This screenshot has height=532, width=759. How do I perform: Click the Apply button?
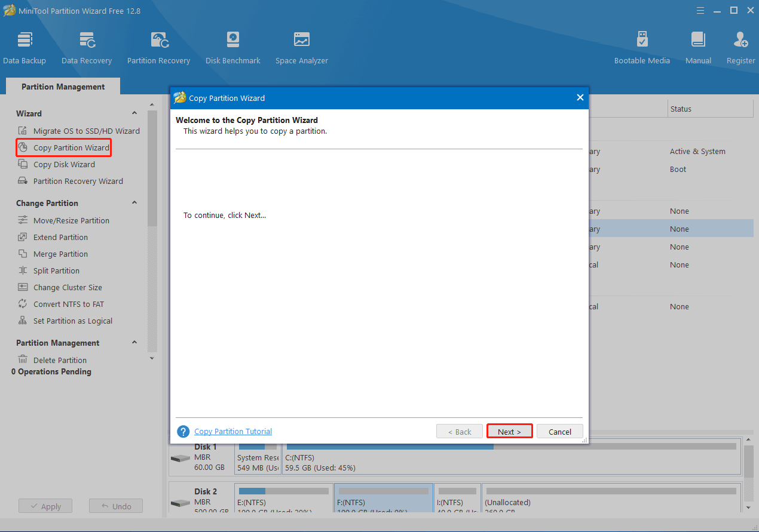point(45,506)
